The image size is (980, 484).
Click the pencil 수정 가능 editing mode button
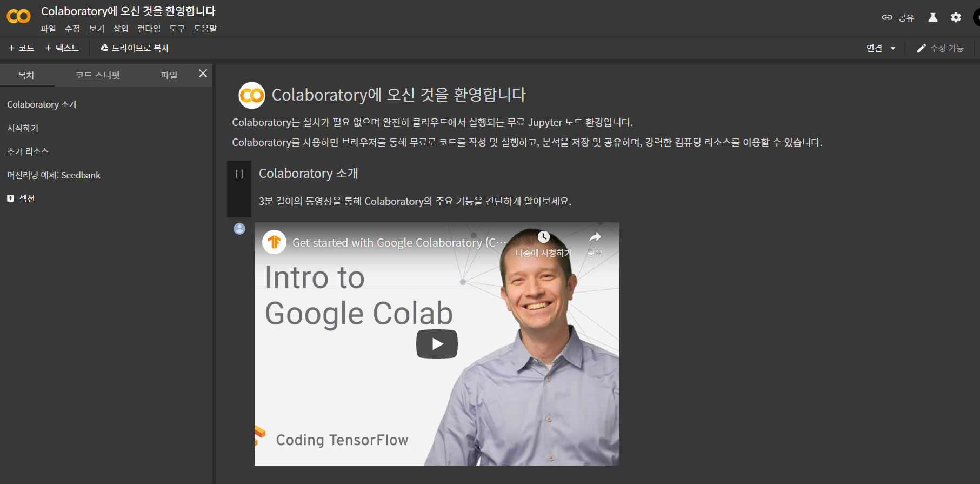pyautogui.click(x=940, y=48)
